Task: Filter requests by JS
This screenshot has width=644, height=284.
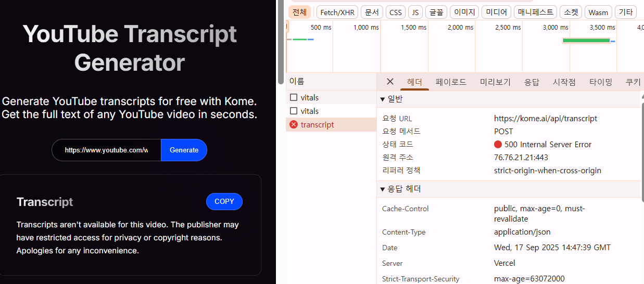Action: (x=415, y=12)
